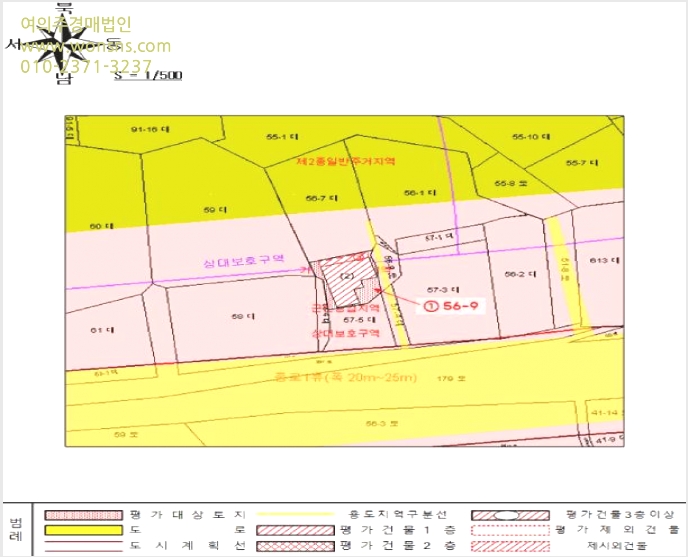This screenshot has height=557, width=688.
Task: Click the 중로1류(폭 20m~25m) road label
Action: point(344,377)
